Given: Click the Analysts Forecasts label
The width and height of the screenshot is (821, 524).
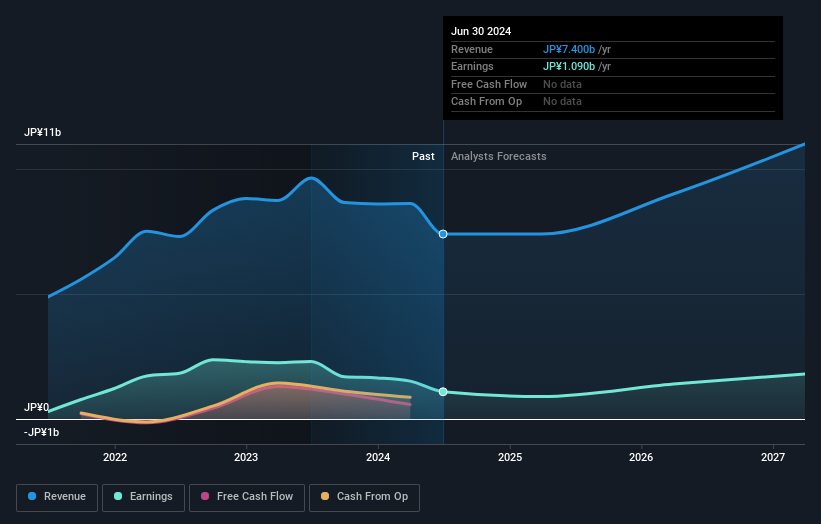Looking at the screenshot, I should (x=498, y=156).
